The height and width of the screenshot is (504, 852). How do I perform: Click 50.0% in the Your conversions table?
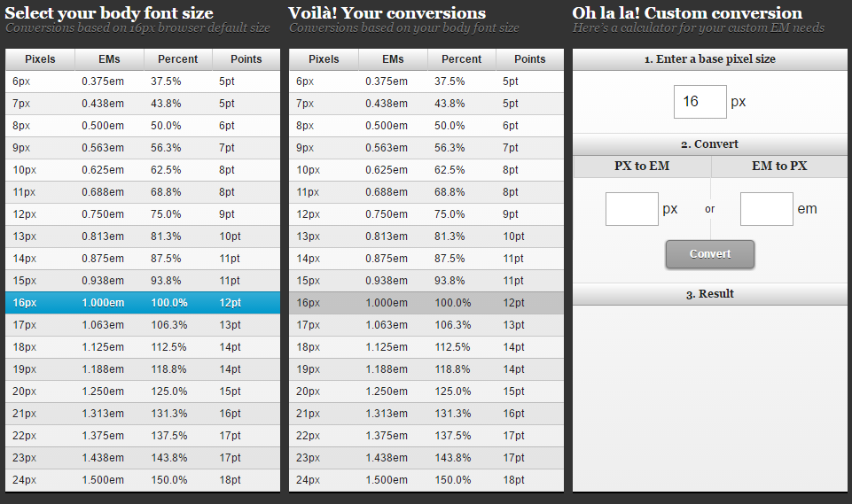(x=449, y=126)
